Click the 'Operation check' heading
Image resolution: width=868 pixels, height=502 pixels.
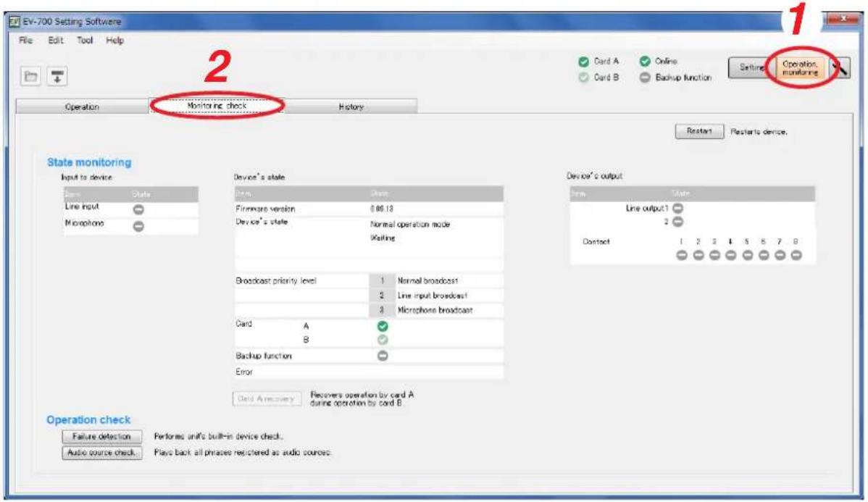[x=88, y=419]
